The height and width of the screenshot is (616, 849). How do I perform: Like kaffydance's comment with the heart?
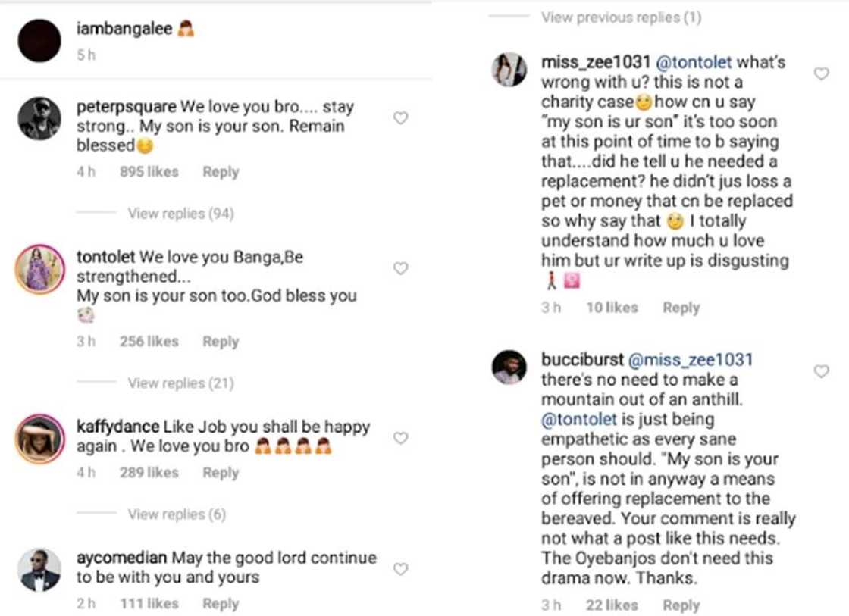tap(401, 438)
